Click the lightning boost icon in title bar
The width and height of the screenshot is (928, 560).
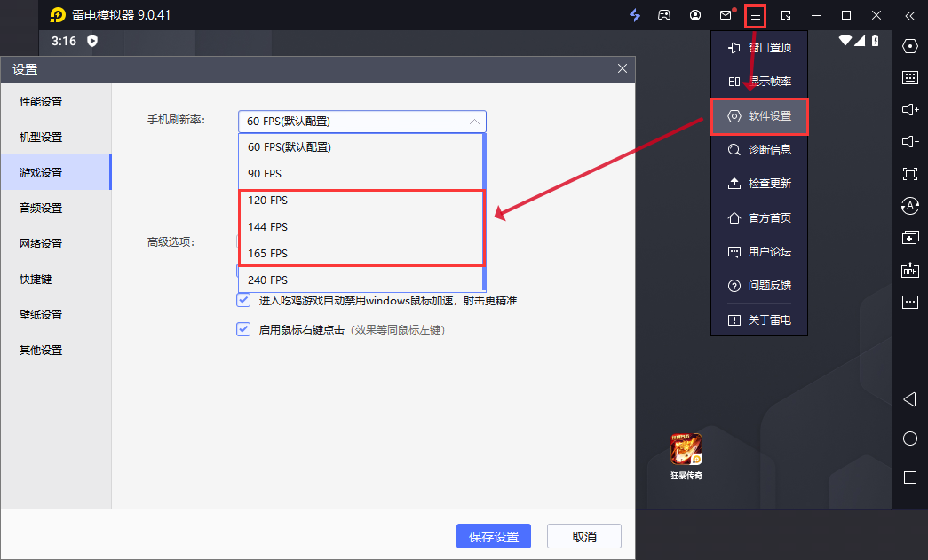click(x=634, y=15)
